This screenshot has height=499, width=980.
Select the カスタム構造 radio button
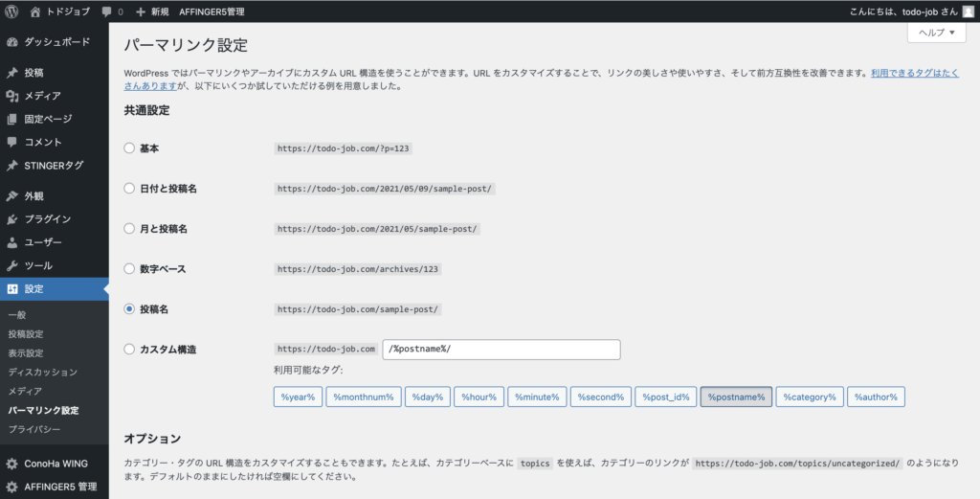coord(129,349)
